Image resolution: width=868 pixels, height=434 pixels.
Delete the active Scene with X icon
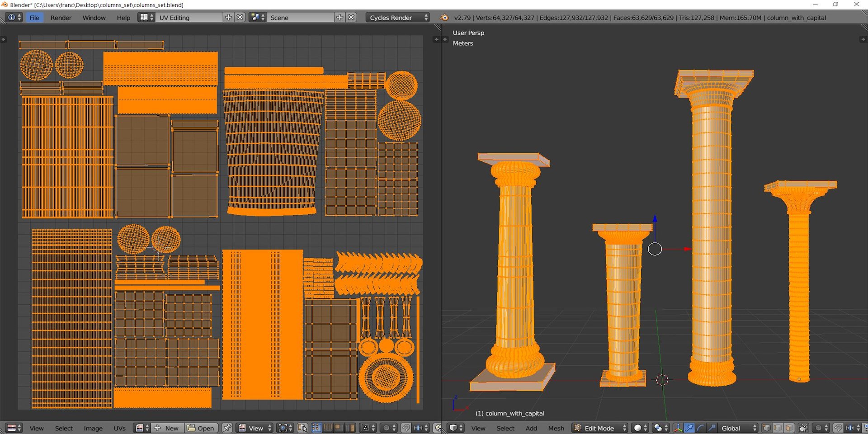pos(351,17)
